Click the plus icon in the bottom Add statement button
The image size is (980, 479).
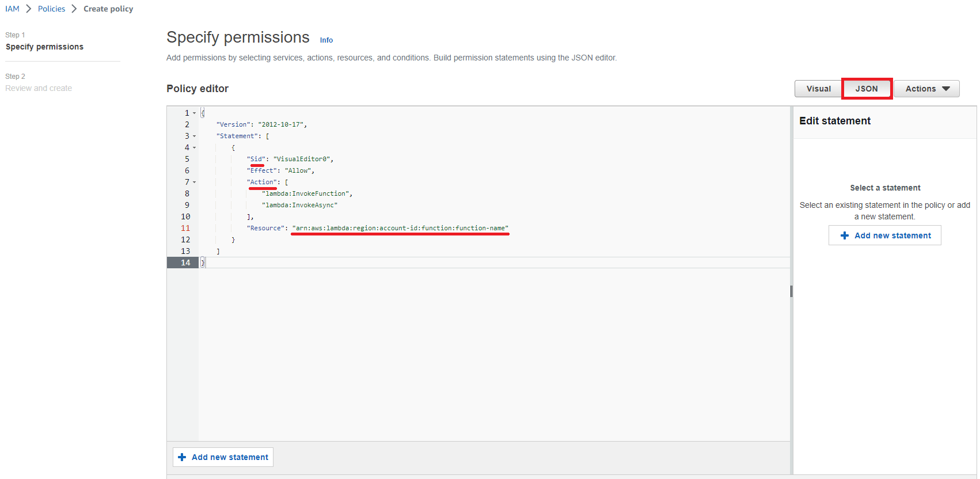(182, 457)
